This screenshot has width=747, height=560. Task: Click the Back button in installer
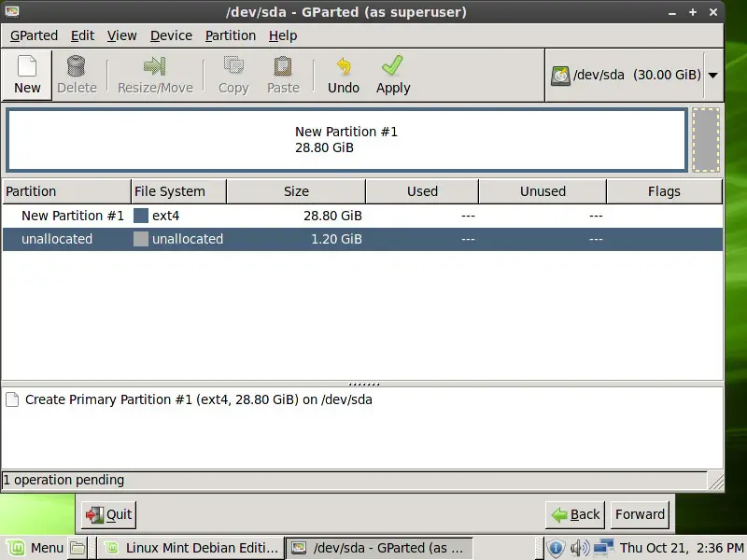(x=575, y=515)
